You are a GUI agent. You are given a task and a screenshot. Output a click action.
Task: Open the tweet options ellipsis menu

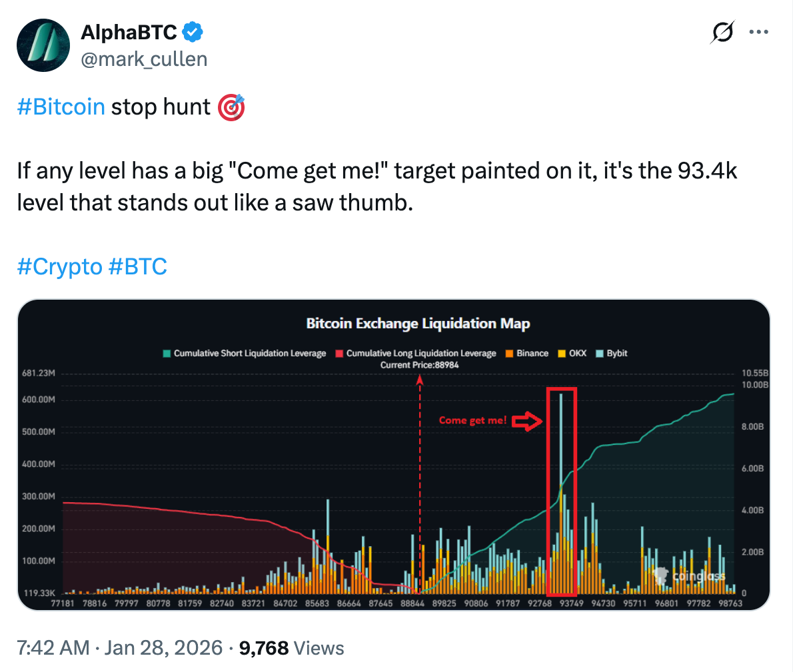[759, 31]
